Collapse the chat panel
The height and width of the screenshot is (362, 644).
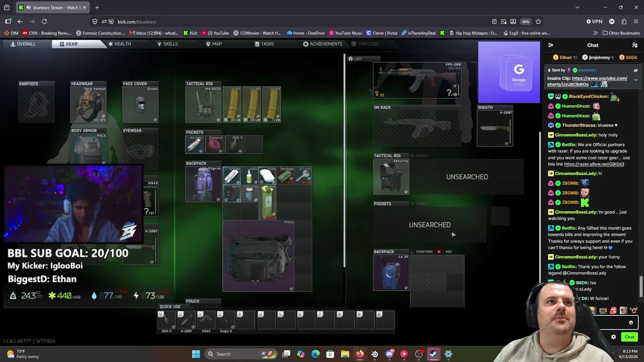click(x=550, y=45)
